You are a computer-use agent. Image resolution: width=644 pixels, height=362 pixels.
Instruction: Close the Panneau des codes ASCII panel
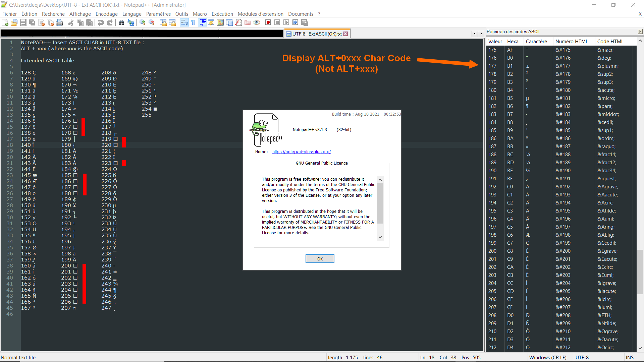(640, 32)
